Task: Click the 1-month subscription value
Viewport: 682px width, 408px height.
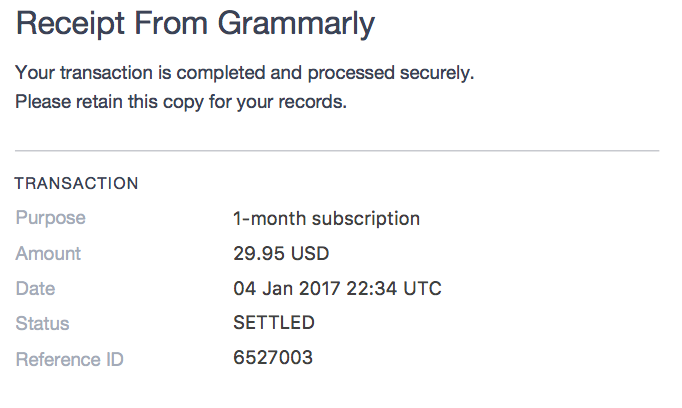Action: point(326,218)
